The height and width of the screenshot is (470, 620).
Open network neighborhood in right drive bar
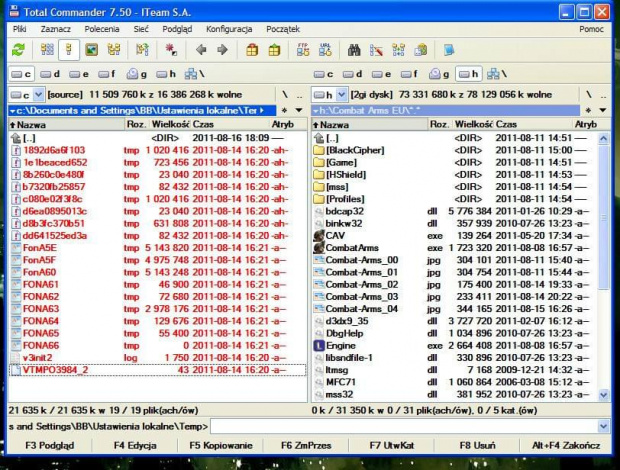[x=499, y=74]
